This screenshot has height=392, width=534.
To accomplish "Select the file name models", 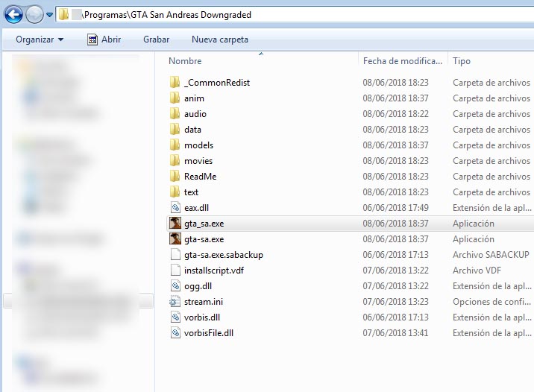I will [x=198, y=145].
